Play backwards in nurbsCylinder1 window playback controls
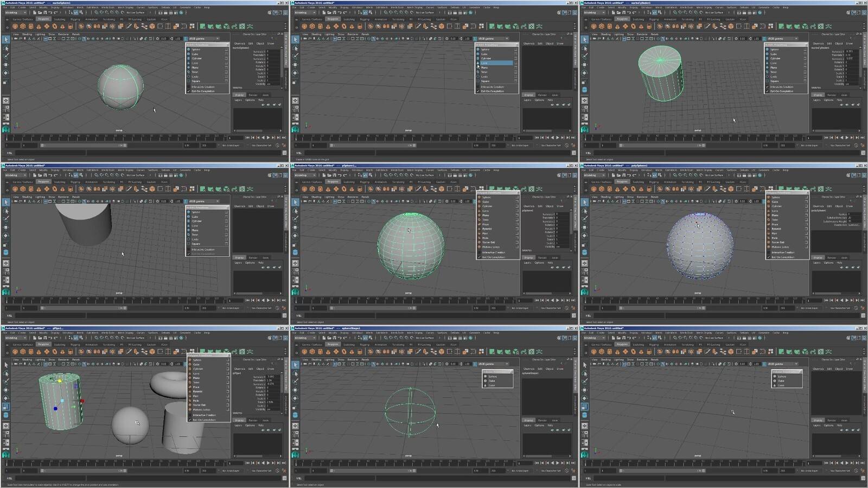Screen dimensions: 868x488 841,137
